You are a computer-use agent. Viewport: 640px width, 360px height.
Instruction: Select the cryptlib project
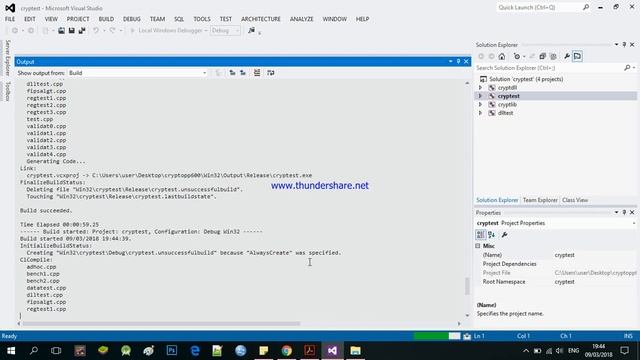click(x=507, y=104)
